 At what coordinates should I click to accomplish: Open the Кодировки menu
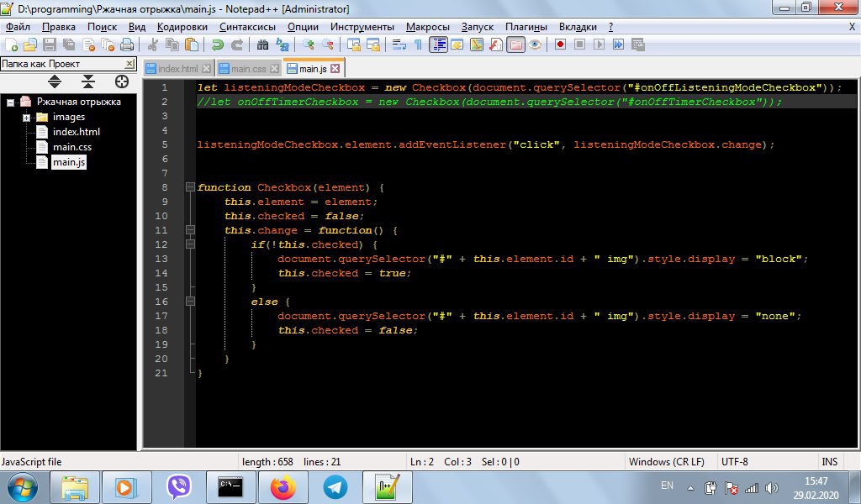pyautogui.click(x=182, y=27)
